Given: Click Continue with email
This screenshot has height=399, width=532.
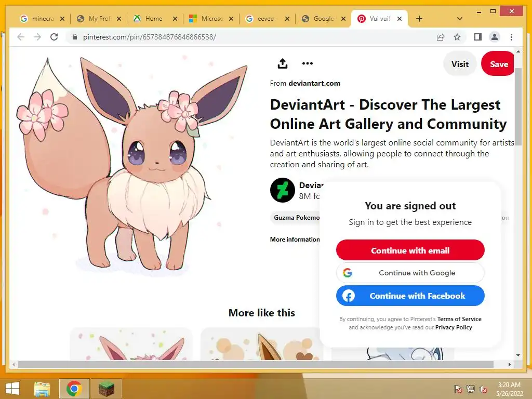Looking at the screenshot, I should coord(410,250).
